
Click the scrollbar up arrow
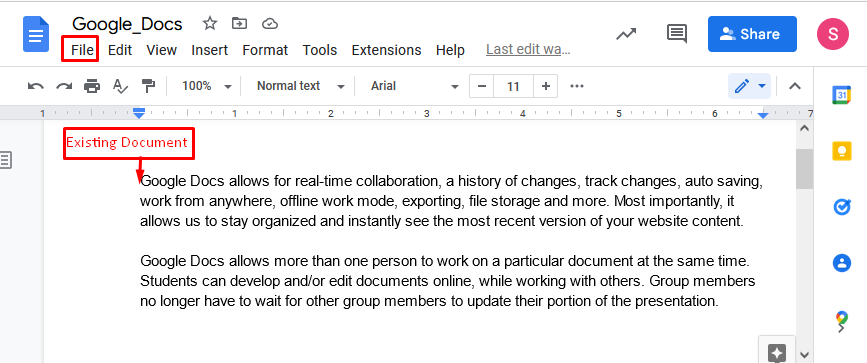(x=805, y=128)
